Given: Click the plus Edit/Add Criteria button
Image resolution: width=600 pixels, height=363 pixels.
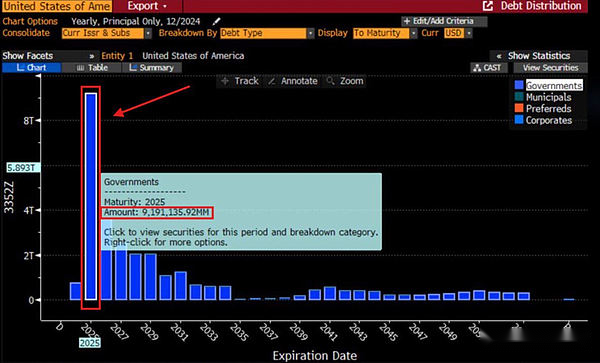Looking at the screenshot, I should pyautogui.click(x=444, y=21).
